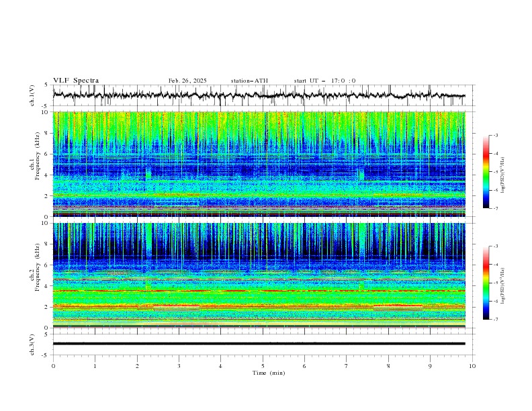Click time axis tick label "3"

pos(179,366)
